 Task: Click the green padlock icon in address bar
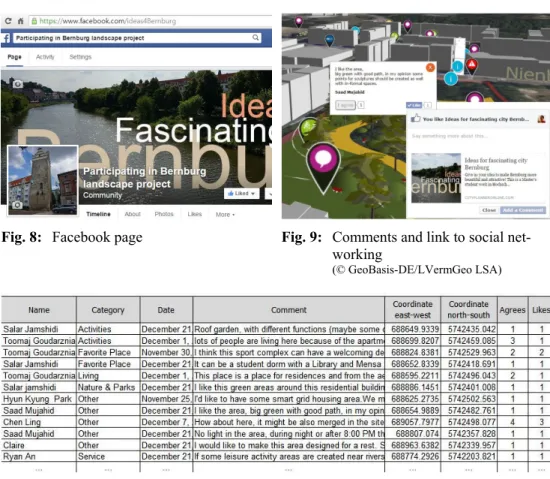34,21
